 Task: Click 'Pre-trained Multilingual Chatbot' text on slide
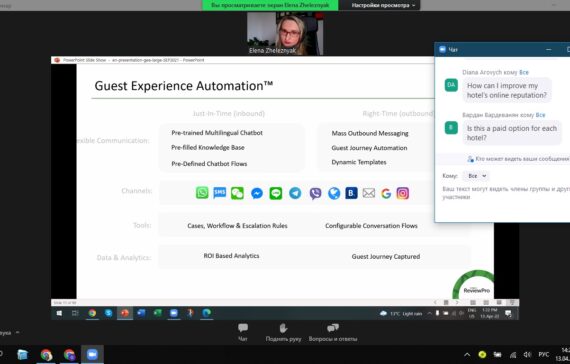pyautogui.click(x=217, y=133)
